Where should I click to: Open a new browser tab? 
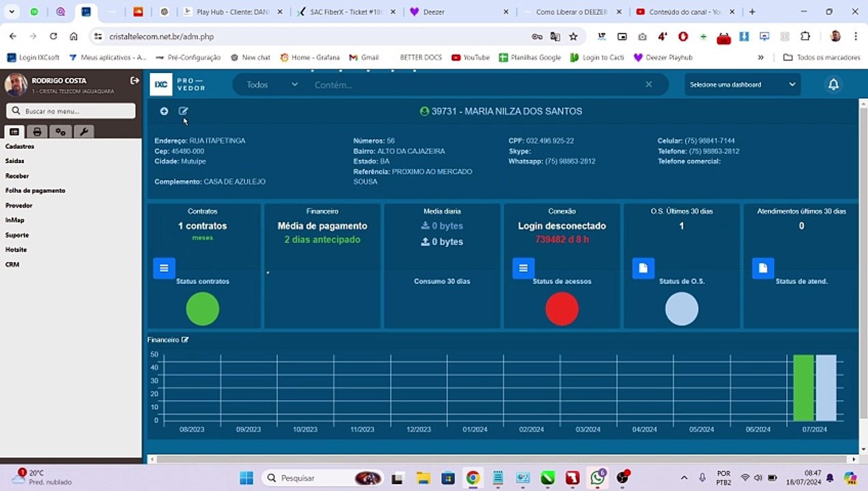pyautogui.click(x=752, y=12)
